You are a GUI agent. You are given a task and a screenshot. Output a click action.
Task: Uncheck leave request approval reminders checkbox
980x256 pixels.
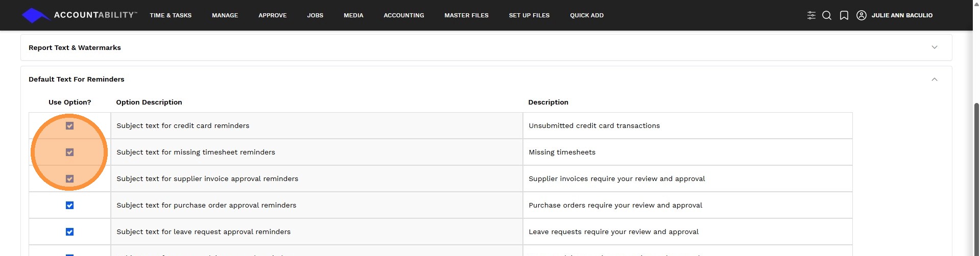pyautogui.click(x=70, y=232)
